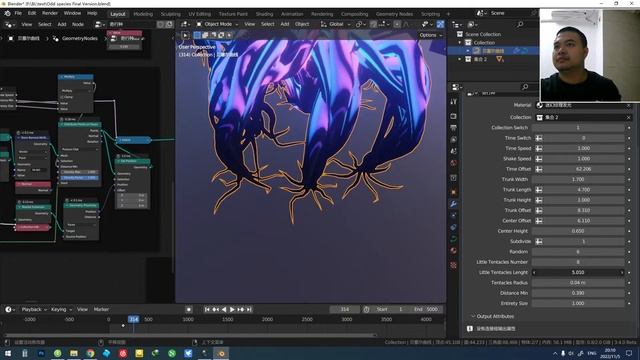The height and width of the screenshot is (360, 640).
Task: Toggle Subdivide attribute input icon
Action: [x=539, y=242]
